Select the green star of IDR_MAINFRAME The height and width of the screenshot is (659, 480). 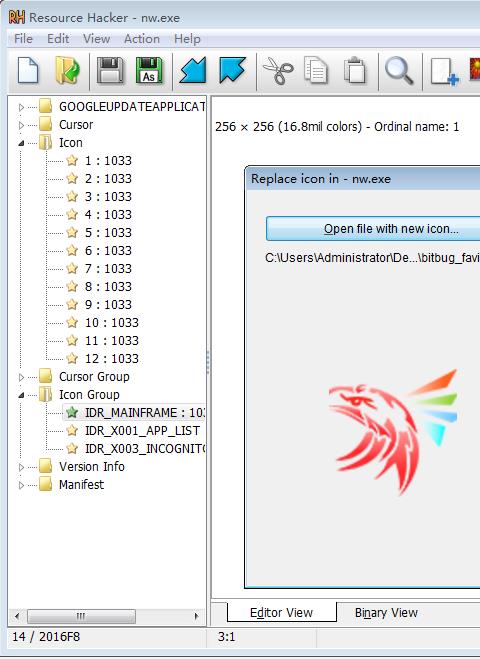point(72,413)
